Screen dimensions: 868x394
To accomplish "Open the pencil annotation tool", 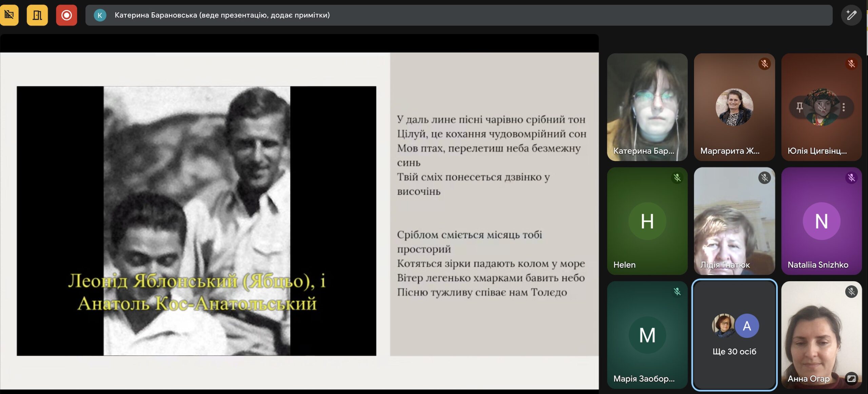I will point(851,15).
